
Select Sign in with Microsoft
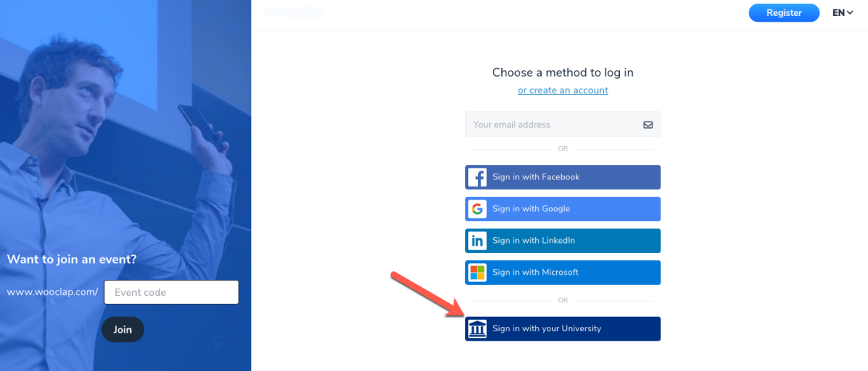click(563, 273)
